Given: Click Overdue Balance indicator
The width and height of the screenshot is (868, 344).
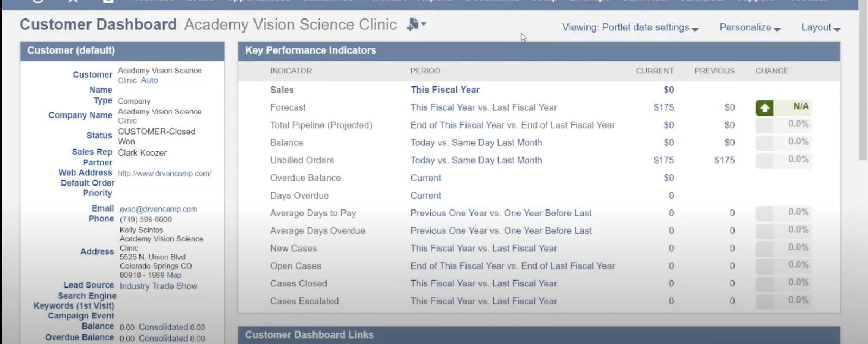Looking at the screenshot, I should pos(305,178).
